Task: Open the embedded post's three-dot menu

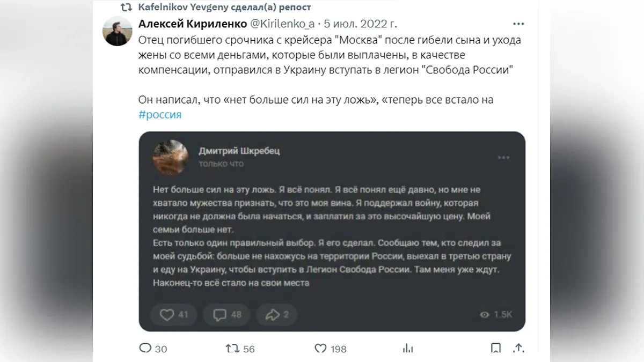Action: (x=503, y=157)
